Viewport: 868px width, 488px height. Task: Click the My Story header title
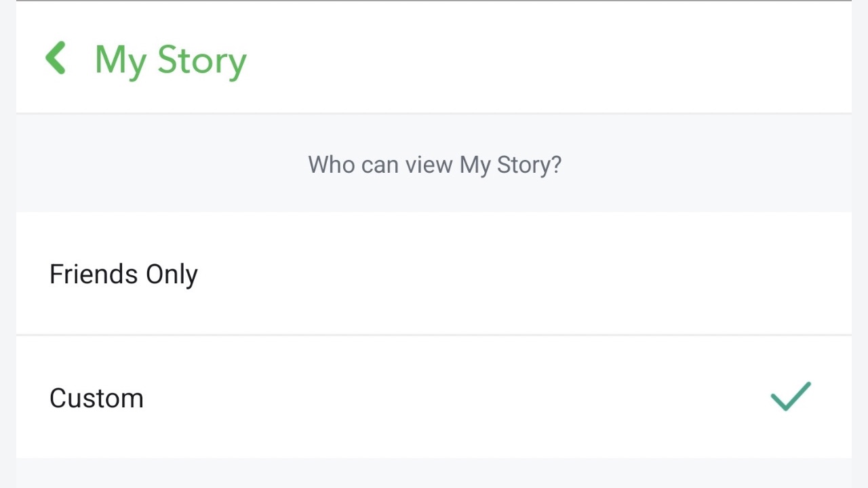click(170, 60)
